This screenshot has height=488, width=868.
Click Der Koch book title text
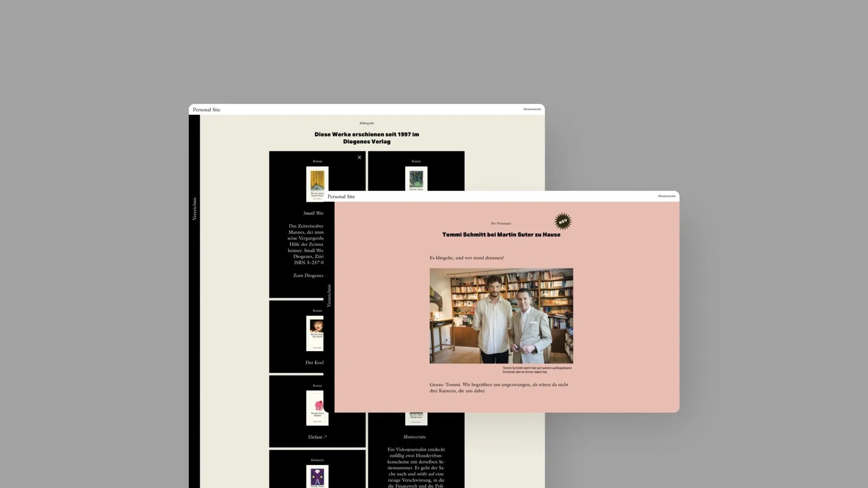[x=315, y=362]
